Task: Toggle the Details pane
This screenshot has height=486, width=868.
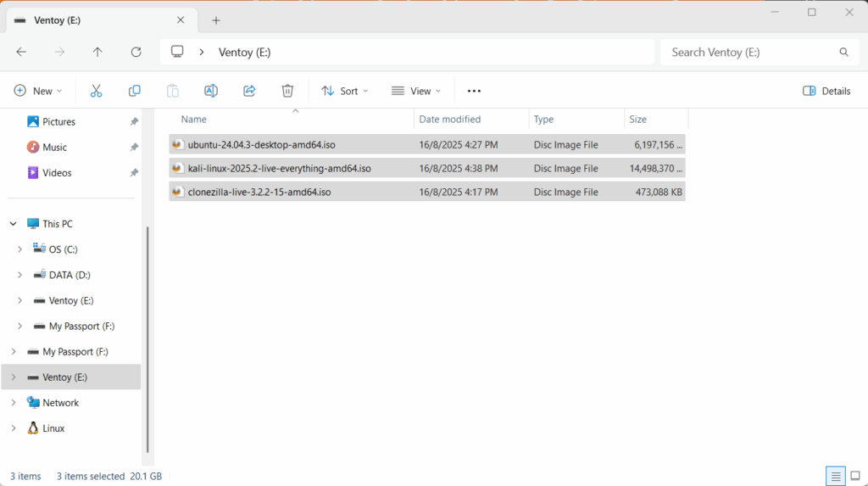Action: (x=826, y=91)
